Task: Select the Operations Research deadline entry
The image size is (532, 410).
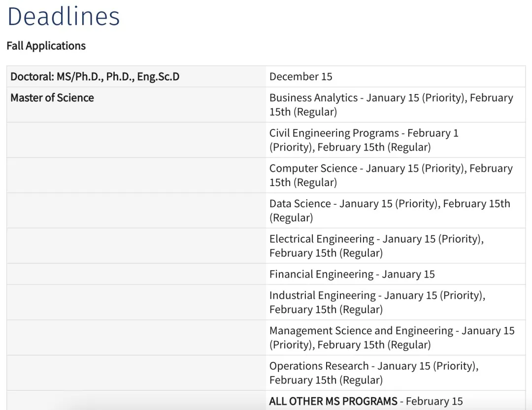Action: click(373, 373)
